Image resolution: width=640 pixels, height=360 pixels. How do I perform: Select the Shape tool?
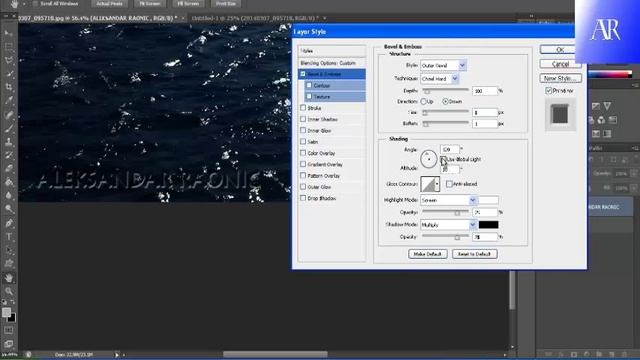pos(9,264)
